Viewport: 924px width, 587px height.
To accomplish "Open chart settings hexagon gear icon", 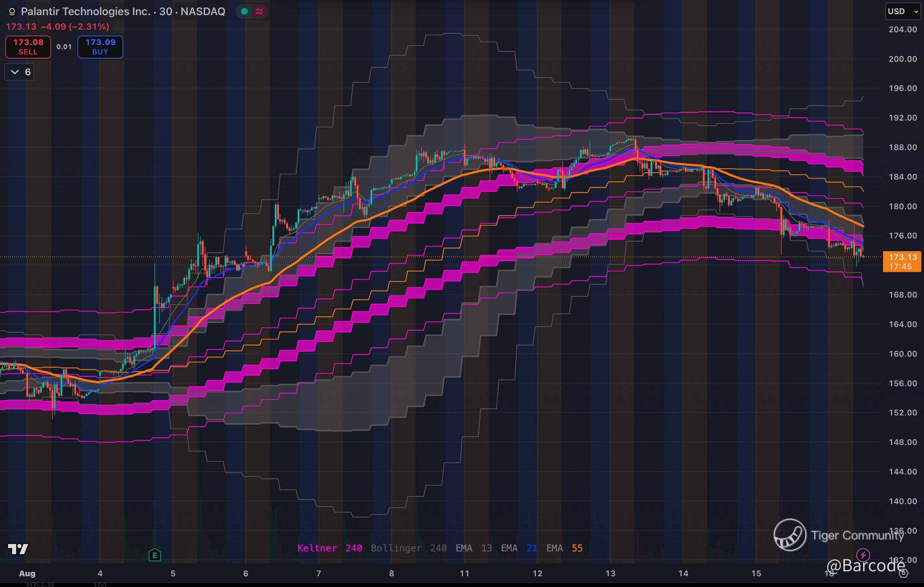I will coord(904,573).
